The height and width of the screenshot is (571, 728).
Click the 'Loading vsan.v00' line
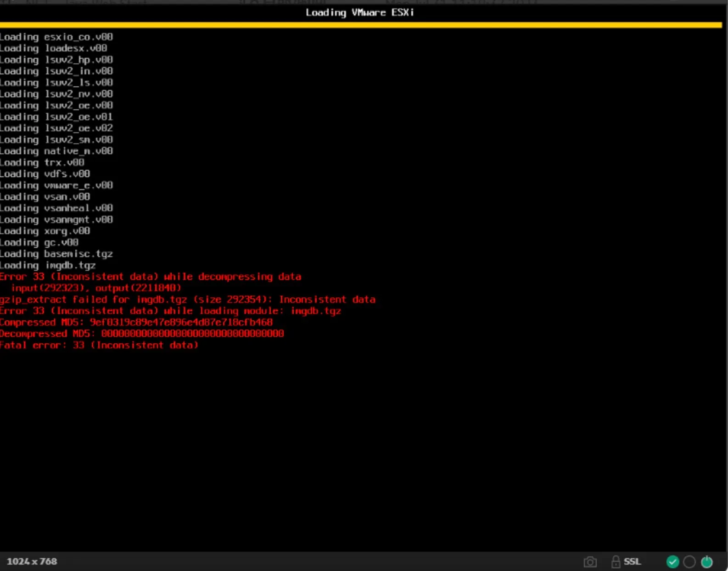(45, 196)
